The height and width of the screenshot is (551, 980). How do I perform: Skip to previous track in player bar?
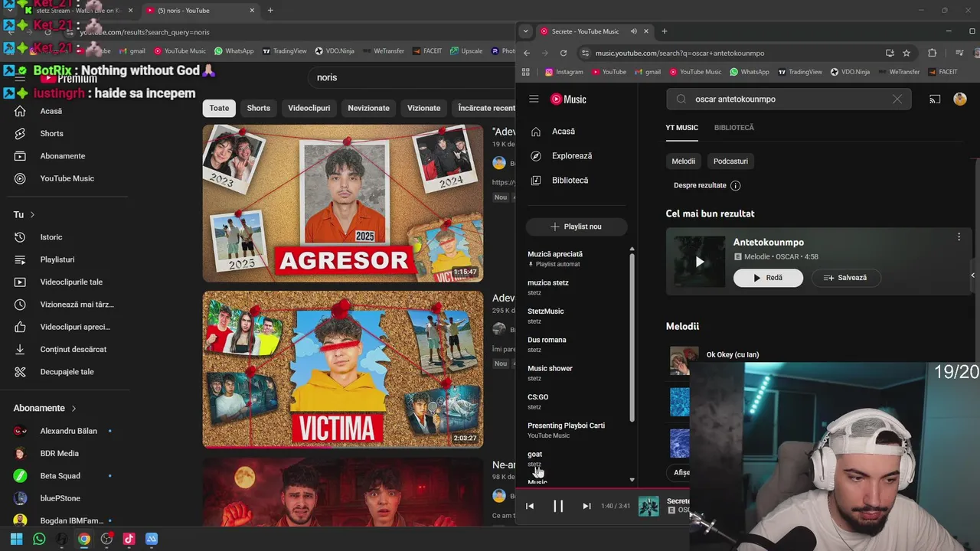coord(530,506)
